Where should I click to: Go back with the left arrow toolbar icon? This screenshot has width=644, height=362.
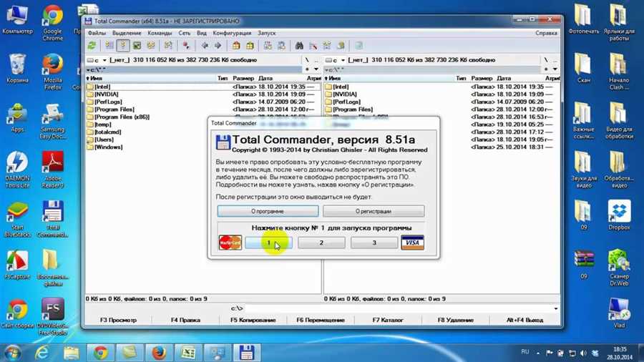coord(205,46)
